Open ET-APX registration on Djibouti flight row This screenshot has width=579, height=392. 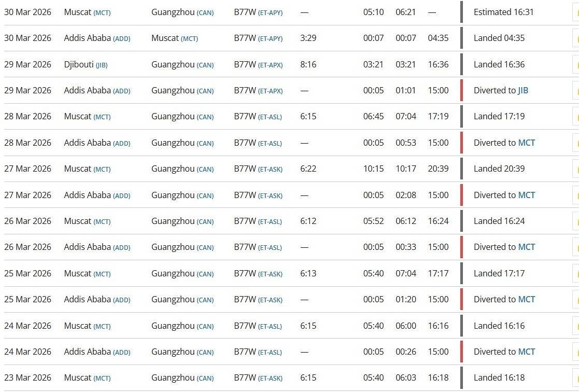click(x=270, y=65)
